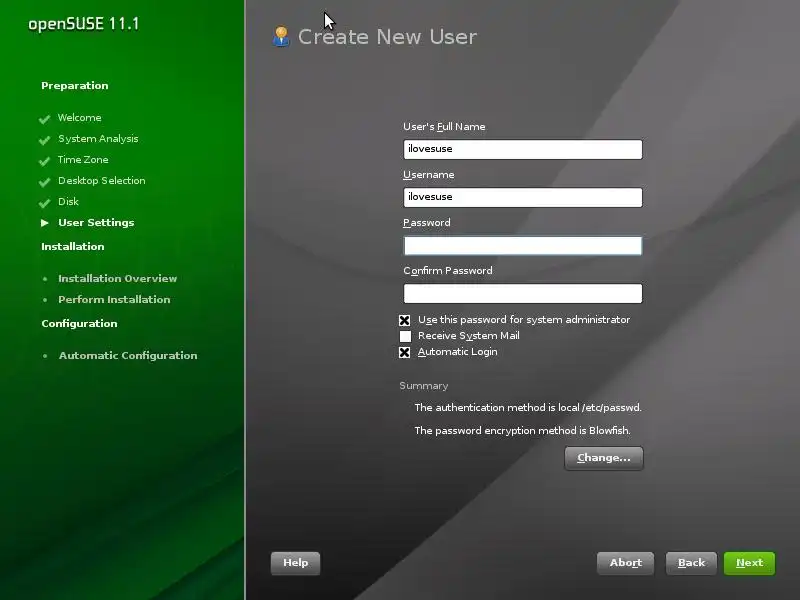Screen dimensions: 800x600
Task: Click the Automatic Configuration sidebar step
Action: pos(128,356)
